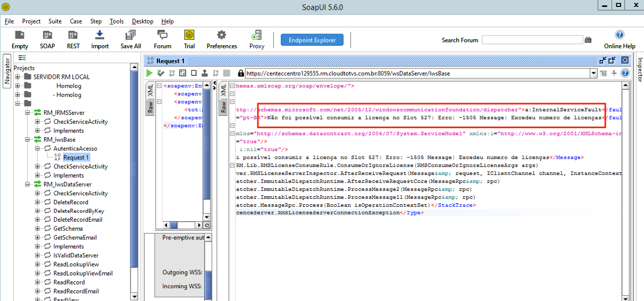
Task: Select ReadRecordEmail operation
Action: [76, 291]
